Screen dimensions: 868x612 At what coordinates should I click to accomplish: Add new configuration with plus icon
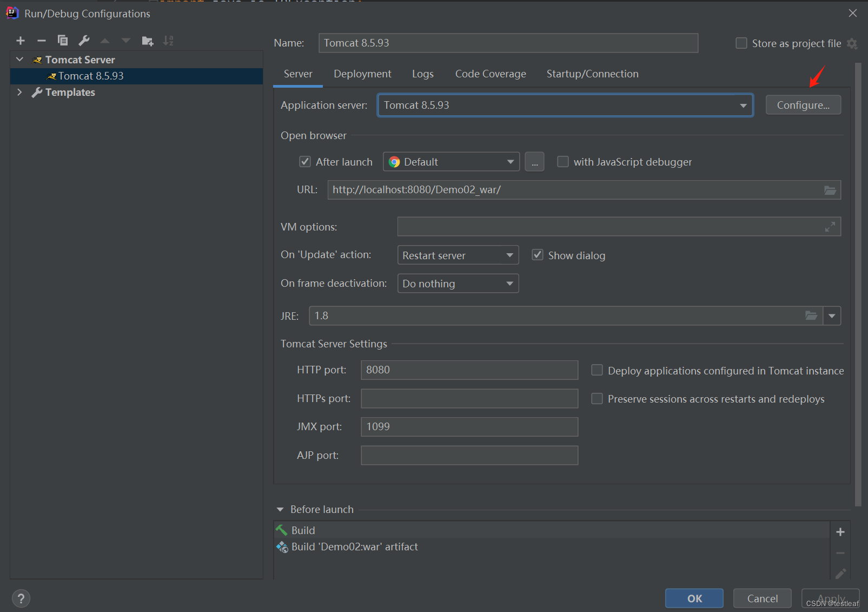pyautogui.click(x=21, y=41)
